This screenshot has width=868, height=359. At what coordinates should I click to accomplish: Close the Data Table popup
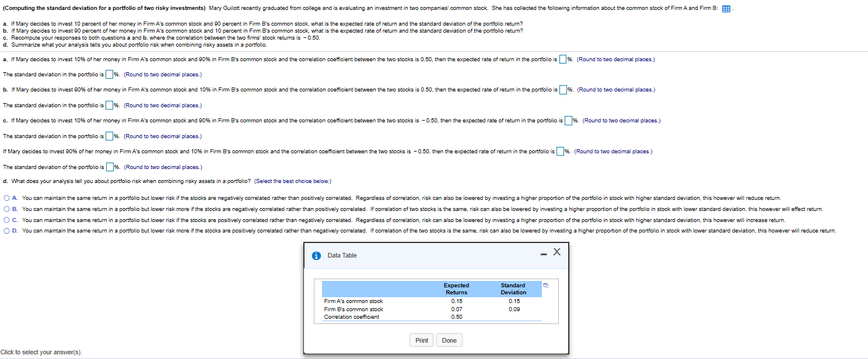(x=556, y=252)
